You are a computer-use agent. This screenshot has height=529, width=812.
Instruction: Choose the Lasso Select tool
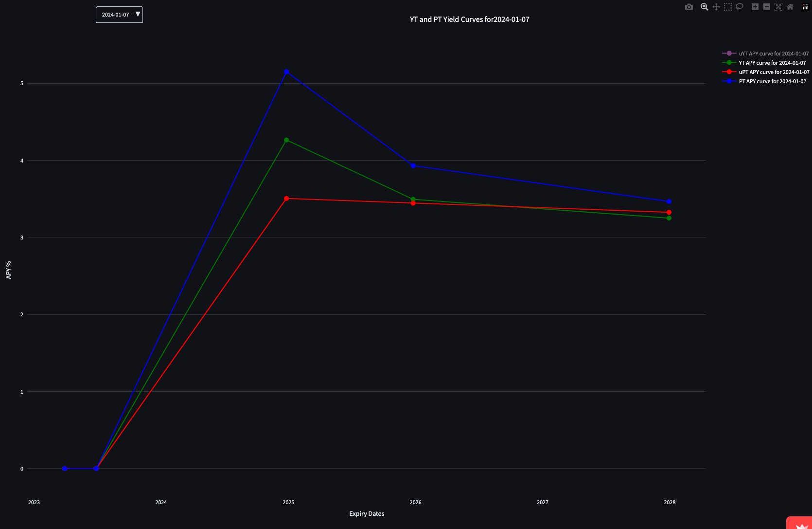740,7
